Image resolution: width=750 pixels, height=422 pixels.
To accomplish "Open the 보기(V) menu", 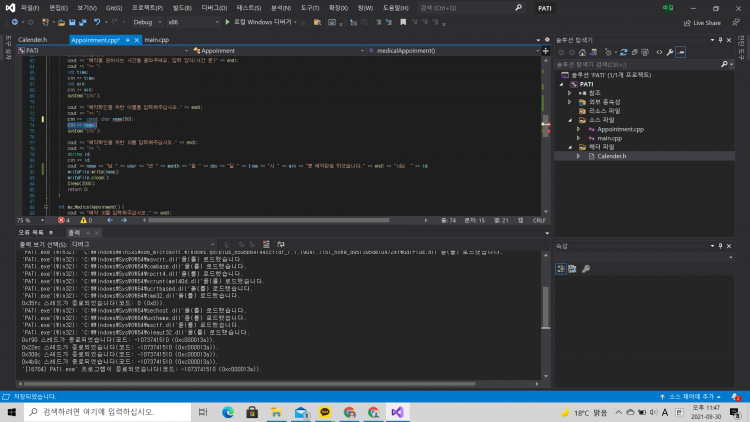I will click(87, 8).
